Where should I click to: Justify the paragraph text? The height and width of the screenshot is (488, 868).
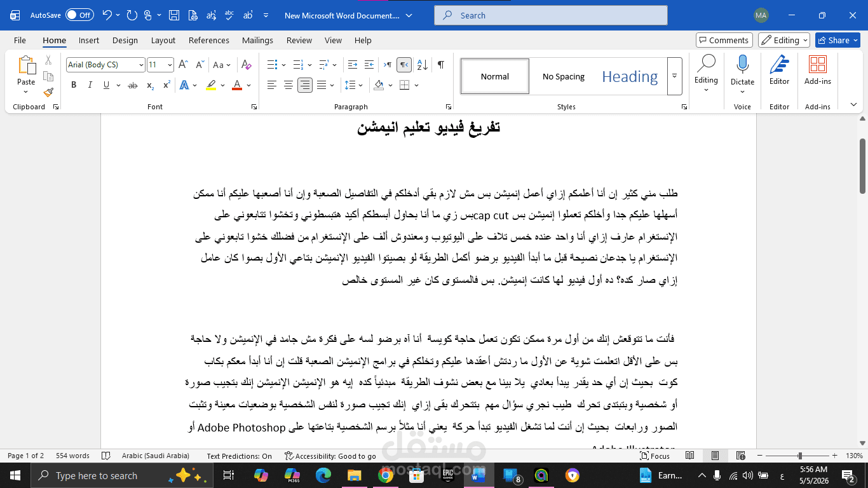(x=322, y=85)
